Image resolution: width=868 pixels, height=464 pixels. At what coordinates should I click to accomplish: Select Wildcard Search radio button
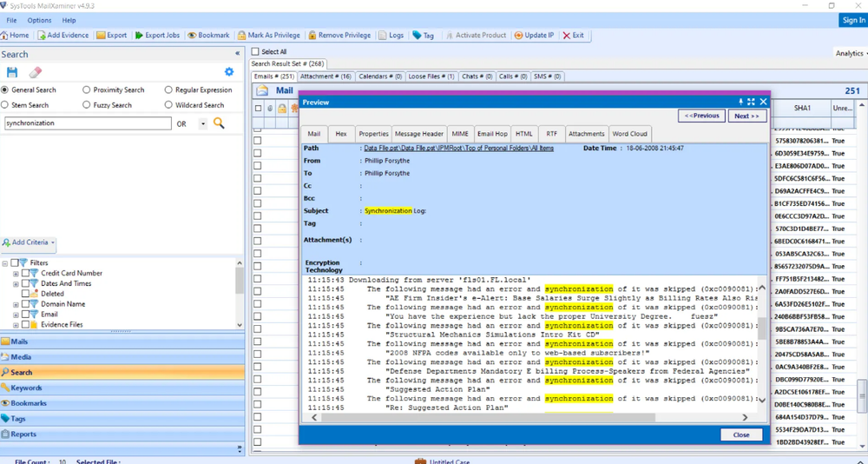pos(168,104)
